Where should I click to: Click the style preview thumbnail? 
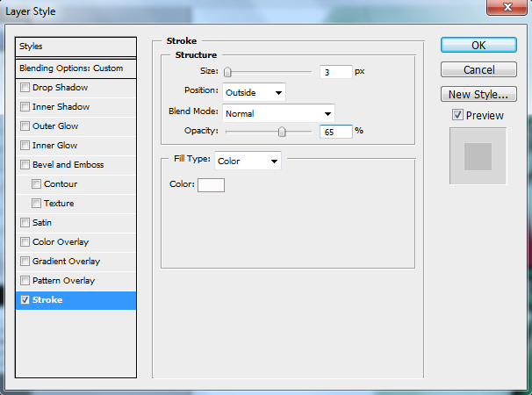(478, 156)
